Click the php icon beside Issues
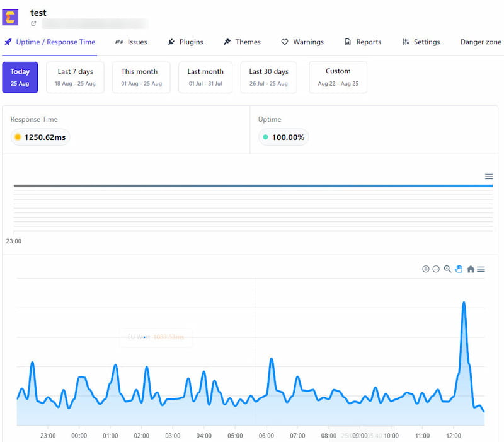This screenshot has height=442, width=504. [x=119, y=42]
